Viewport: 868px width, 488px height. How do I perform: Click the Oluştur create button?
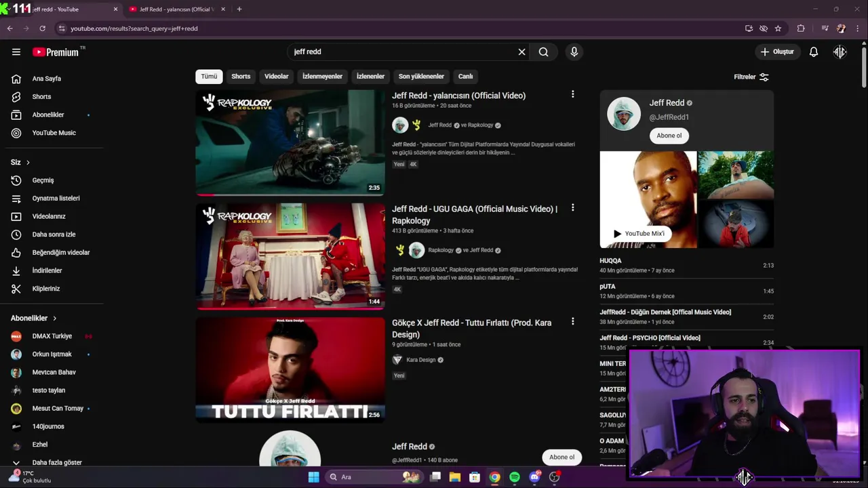click(x=777, y=52)
